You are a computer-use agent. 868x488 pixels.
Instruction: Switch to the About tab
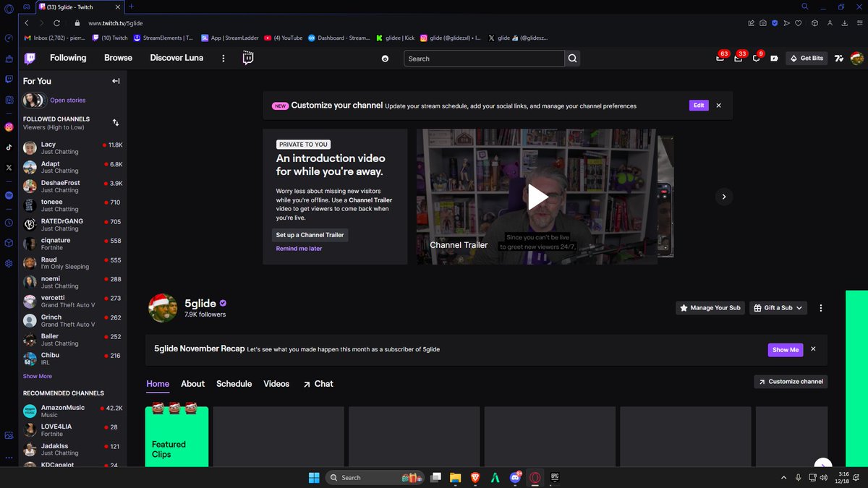point(192,384)
